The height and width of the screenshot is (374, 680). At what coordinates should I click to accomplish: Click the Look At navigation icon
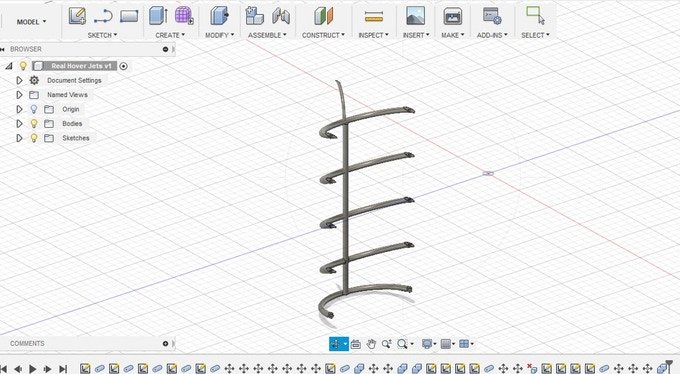point(356,344)
